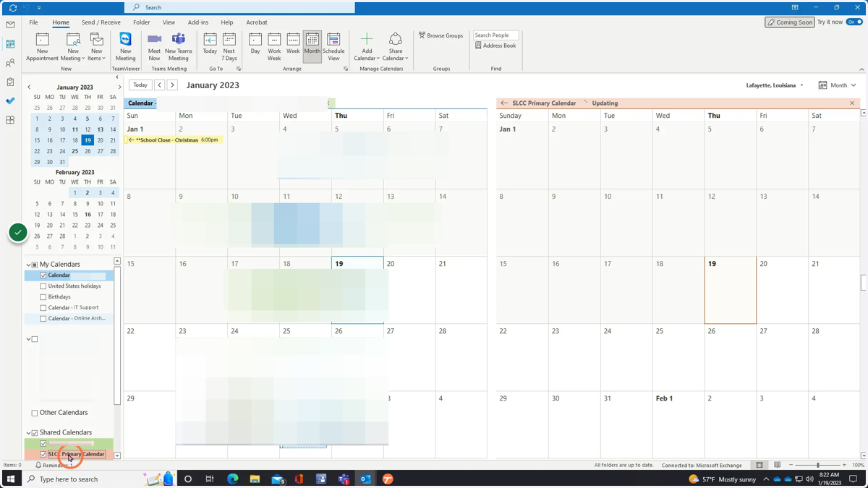
Task: Open File Explorer from the taskbar
Action: click(x=255, y=479)
